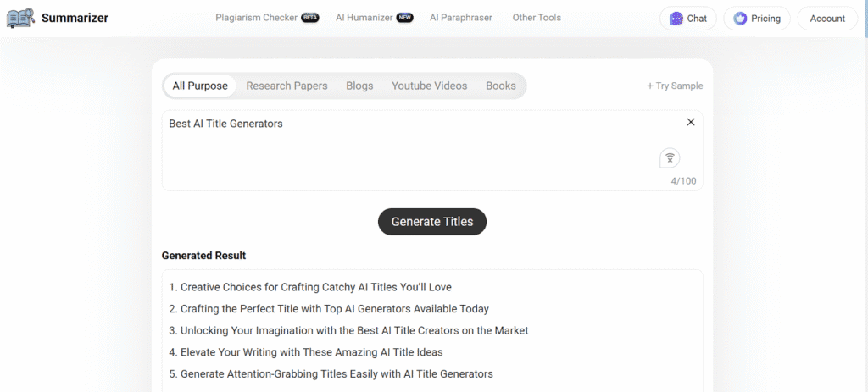The width and height of the screenshot is (868, 392).
Task: Open the Plagiarism Checker link
Action: click(256, 18)
